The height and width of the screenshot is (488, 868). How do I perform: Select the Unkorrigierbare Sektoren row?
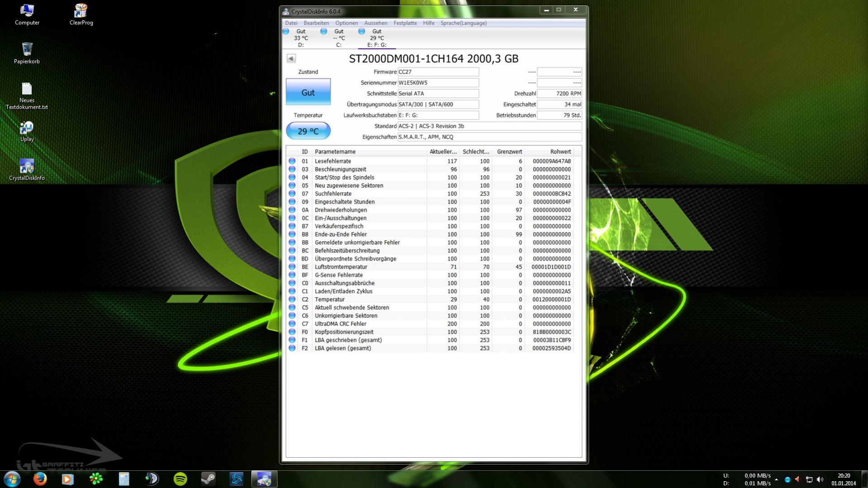tap(430, 316)
